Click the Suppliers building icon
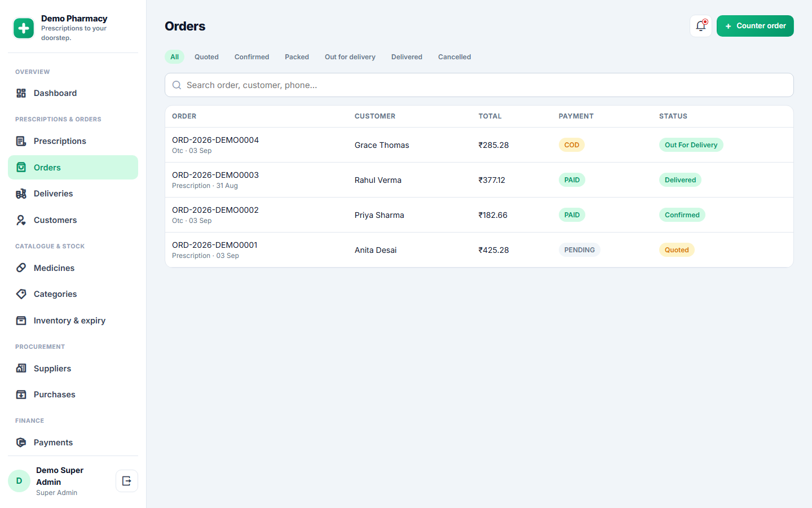 (x=21, y=369)
